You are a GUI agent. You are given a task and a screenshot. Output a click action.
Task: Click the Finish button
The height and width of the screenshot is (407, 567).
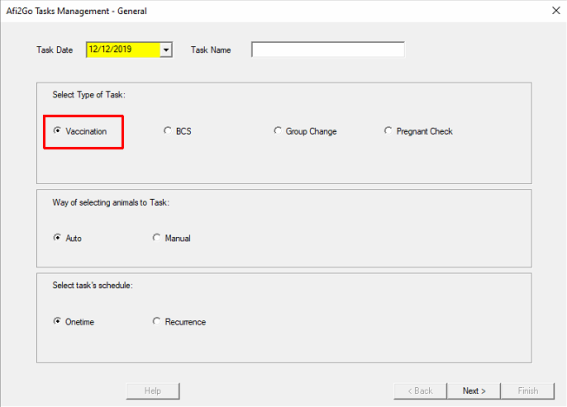pos(528,391)
